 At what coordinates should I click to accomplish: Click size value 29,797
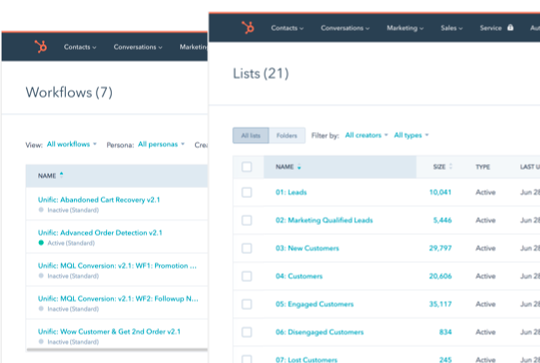pos(440,248)
